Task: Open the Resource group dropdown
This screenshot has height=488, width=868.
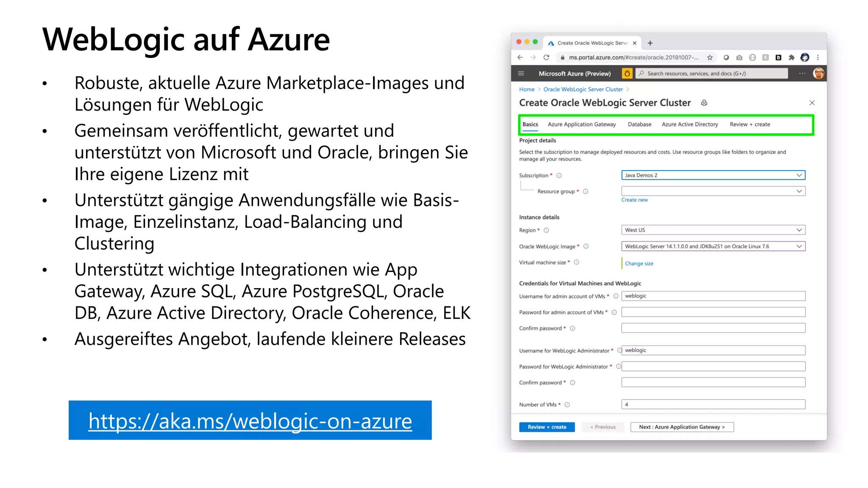Action: [x=713, y=191]
